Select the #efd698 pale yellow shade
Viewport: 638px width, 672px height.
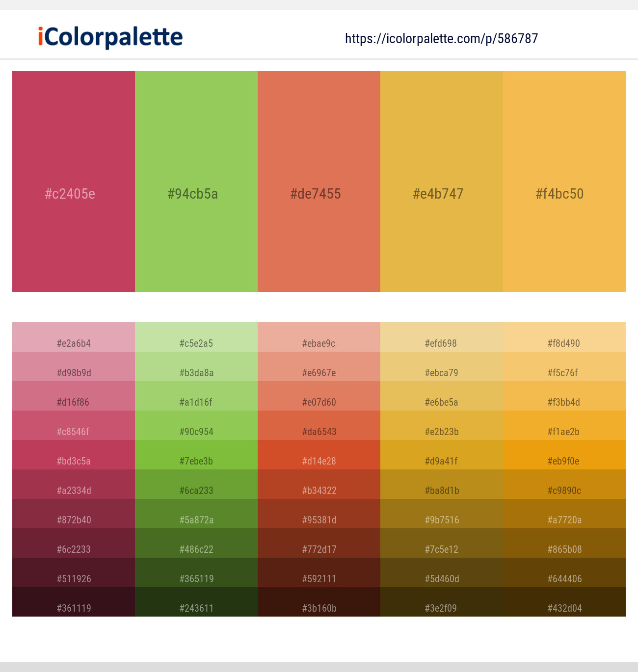point(441,343)
